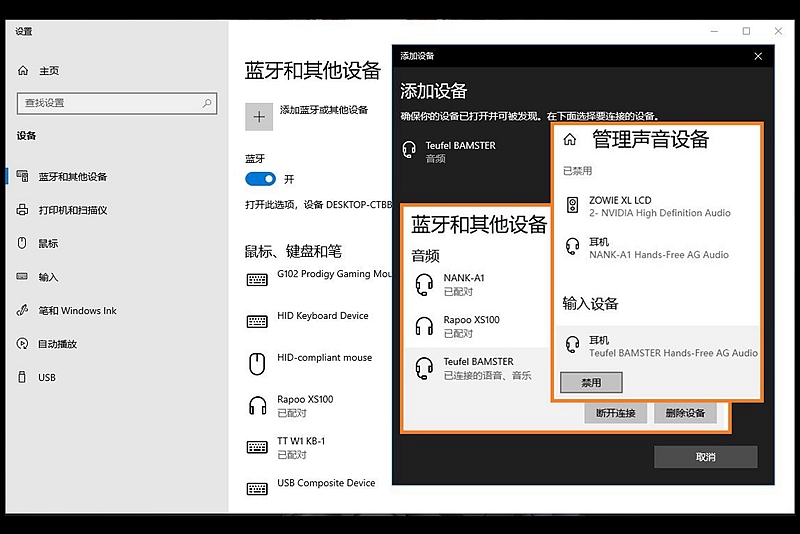800x534 pixels.
Task: Click the headset icon for Teufel BAMSTER 音频
Action: tap(409, 150)
